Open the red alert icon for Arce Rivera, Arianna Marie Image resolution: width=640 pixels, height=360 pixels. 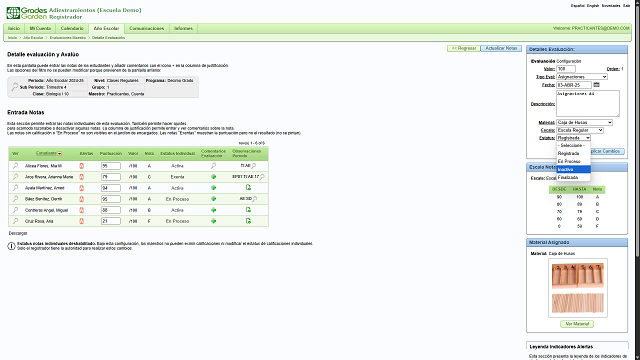click(x=81, y=177)
